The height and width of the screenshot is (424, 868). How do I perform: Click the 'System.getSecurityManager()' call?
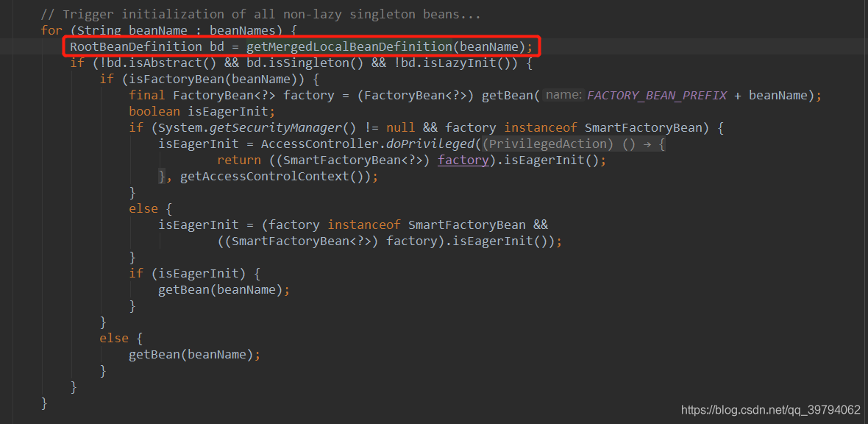coord(256,128)
